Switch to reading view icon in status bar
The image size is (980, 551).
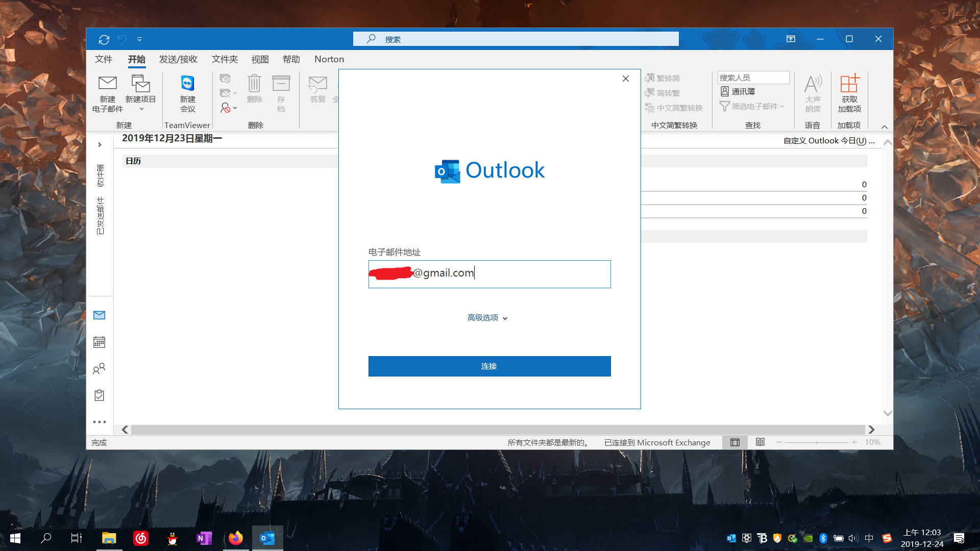click(x=760, y=442)
